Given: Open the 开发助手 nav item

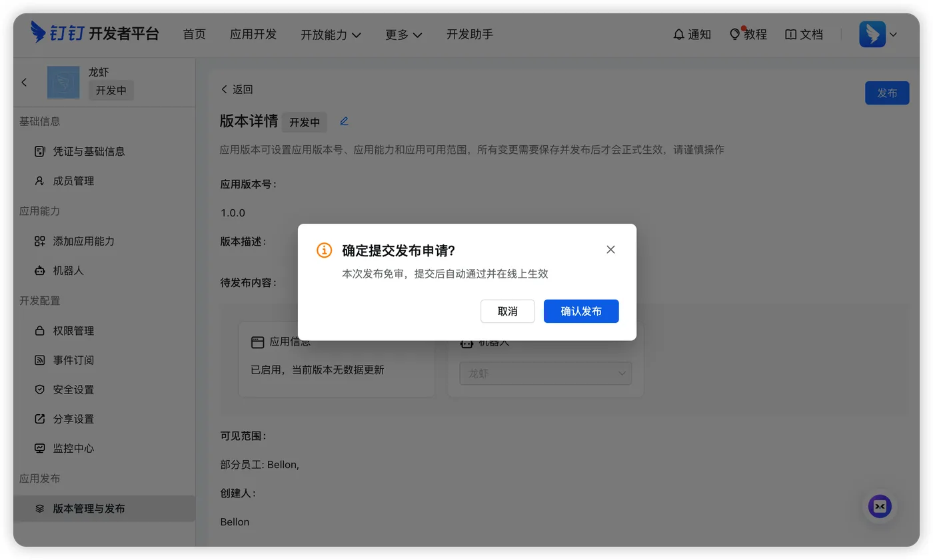Looking at the screenshot, I should (470, 34).
